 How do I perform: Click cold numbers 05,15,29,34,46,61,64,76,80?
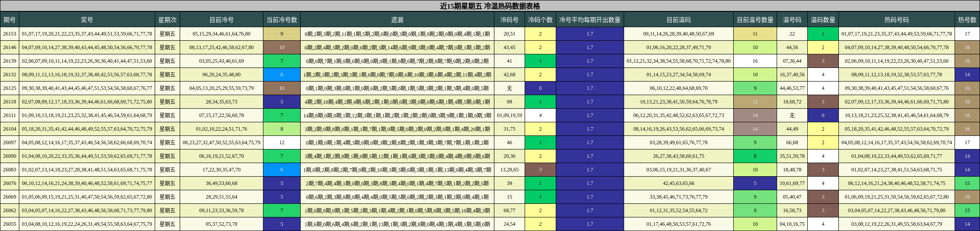tap(221, 34)
